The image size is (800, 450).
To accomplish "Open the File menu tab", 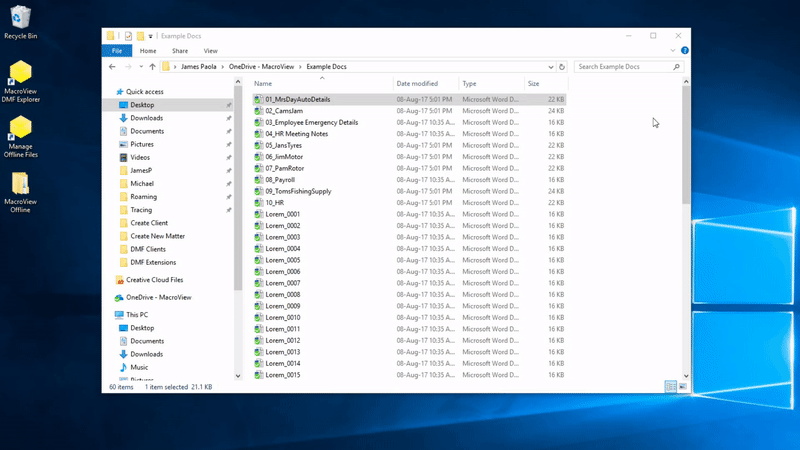I will [x=117, y=51].
